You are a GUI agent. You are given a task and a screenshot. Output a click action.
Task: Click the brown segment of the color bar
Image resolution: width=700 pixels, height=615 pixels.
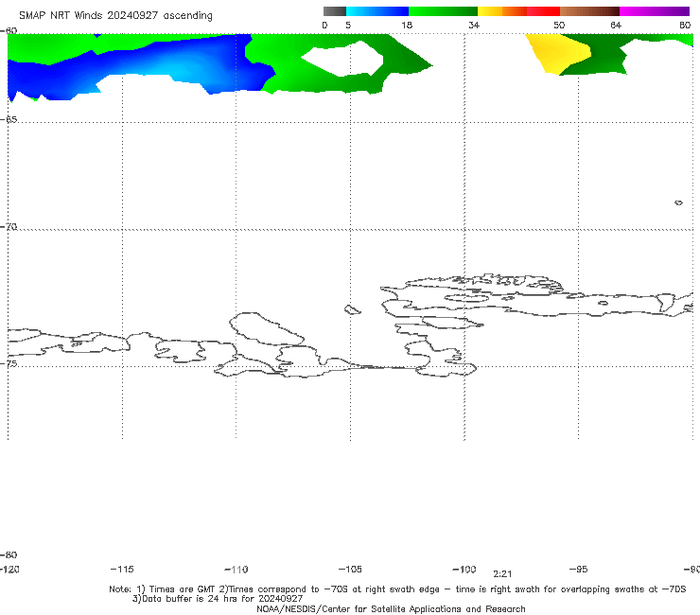tap(589, 11)
